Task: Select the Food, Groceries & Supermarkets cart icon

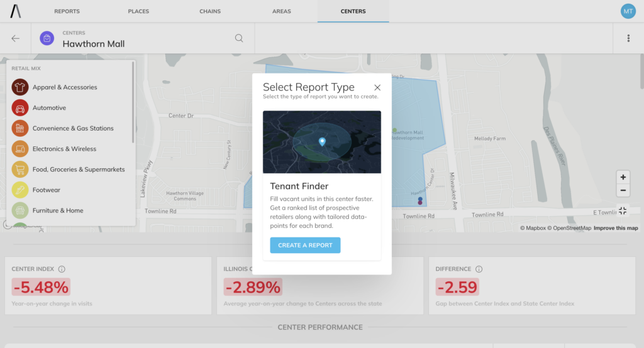Action: click(x=20, y=169)
